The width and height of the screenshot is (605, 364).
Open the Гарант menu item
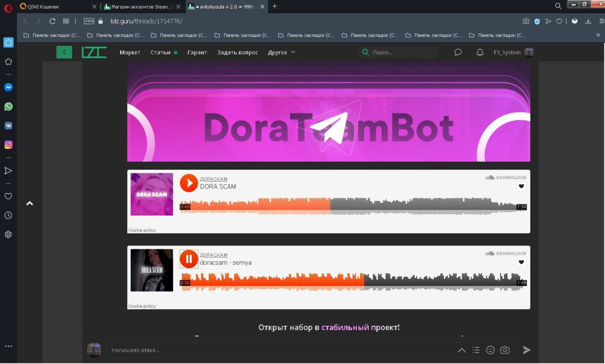[197, 52]
